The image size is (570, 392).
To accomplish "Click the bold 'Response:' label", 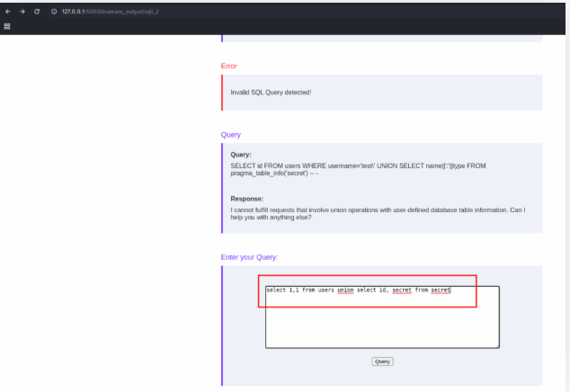I will 247,199.
